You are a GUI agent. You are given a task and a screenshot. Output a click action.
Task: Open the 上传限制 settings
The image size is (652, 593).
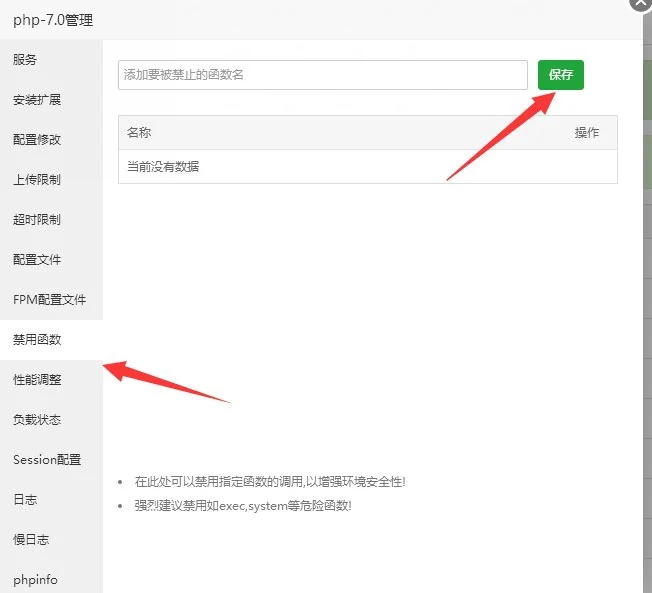pos(37,180)
